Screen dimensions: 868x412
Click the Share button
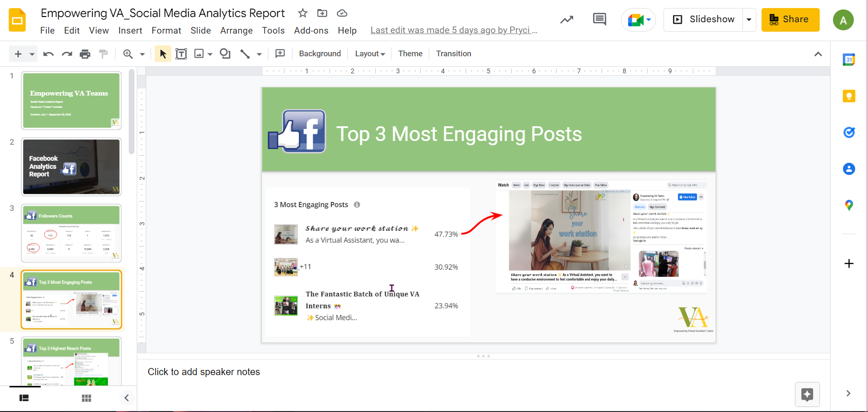pyautogui.click(x=790, y=19)
